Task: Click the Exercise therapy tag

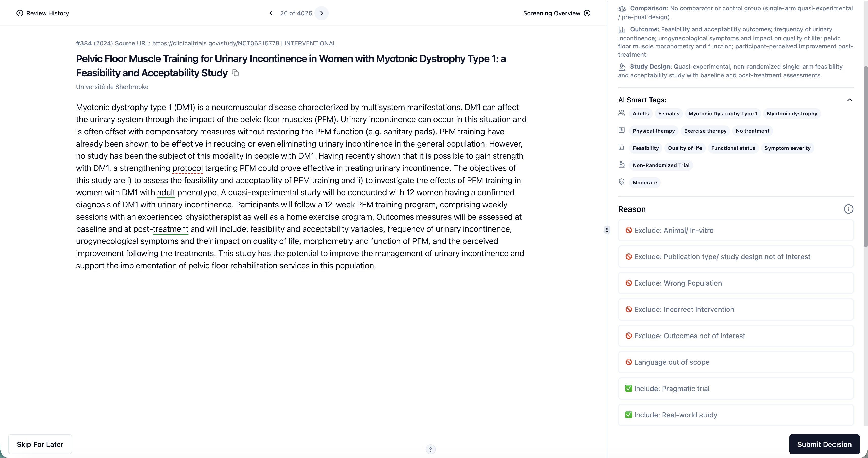Action: [705, 131]
